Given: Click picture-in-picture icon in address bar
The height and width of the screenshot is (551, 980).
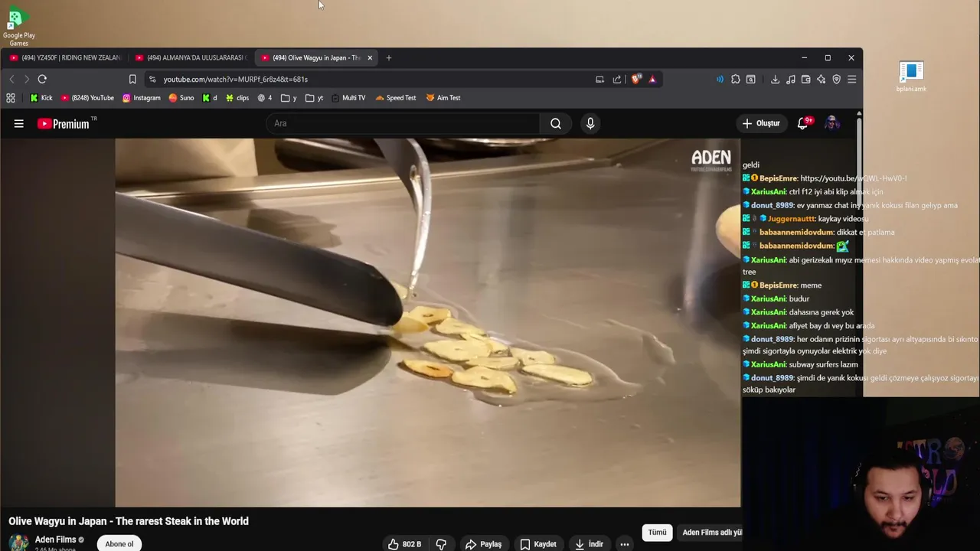Looking at the screenshot, I should pos(599,79).
